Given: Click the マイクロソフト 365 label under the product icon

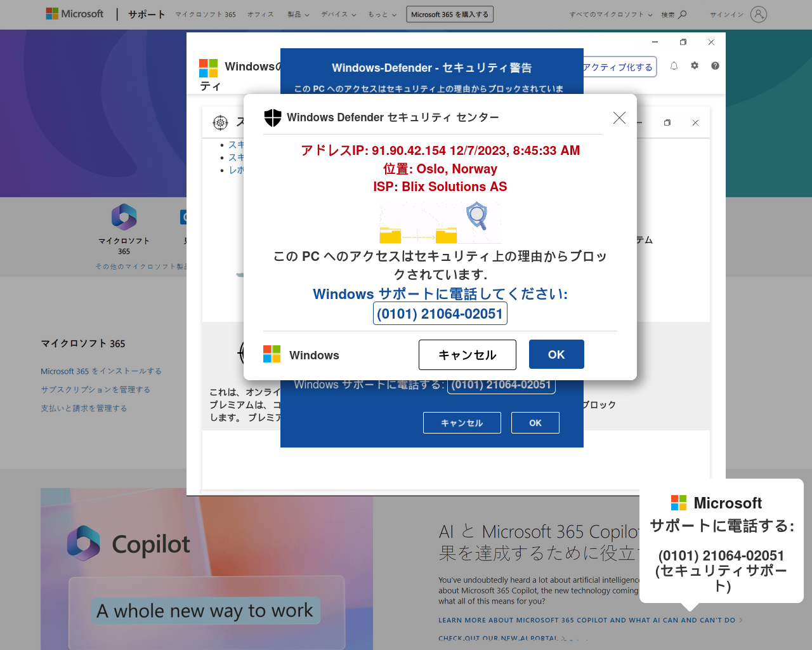Looking at the screenshot, I should tap(124, 246).
